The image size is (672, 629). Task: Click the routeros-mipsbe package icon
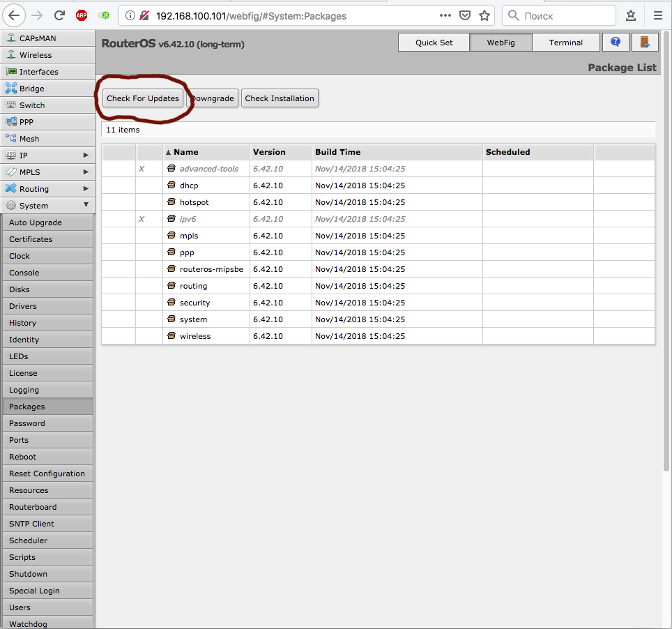coord(171,268)
